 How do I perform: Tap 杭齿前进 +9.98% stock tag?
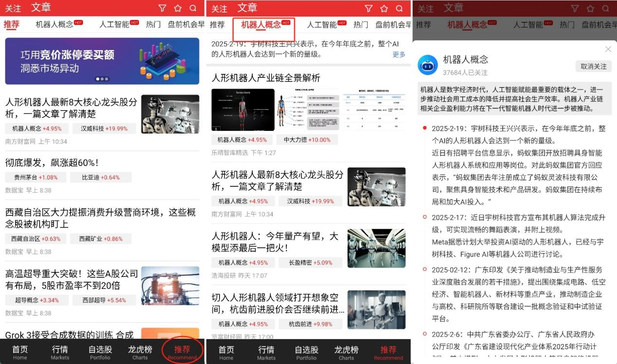coord(311,324)
